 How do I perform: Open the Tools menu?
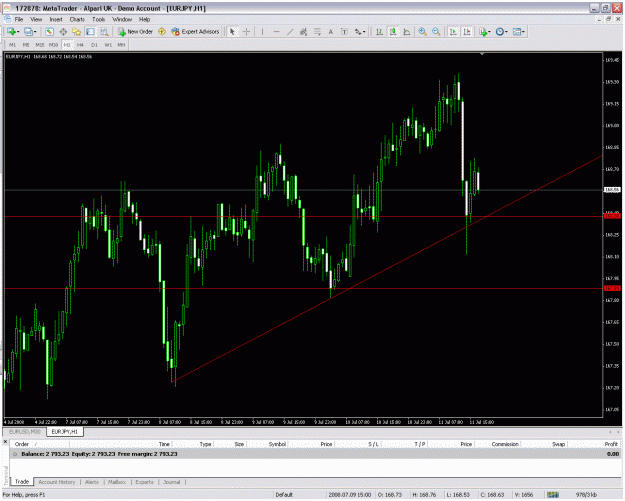point(98,19)
